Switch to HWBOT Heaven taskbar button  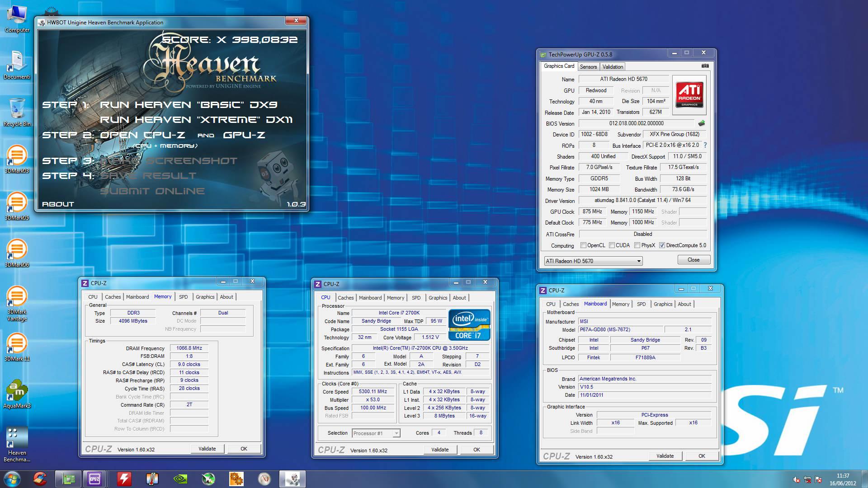[292, 479]
